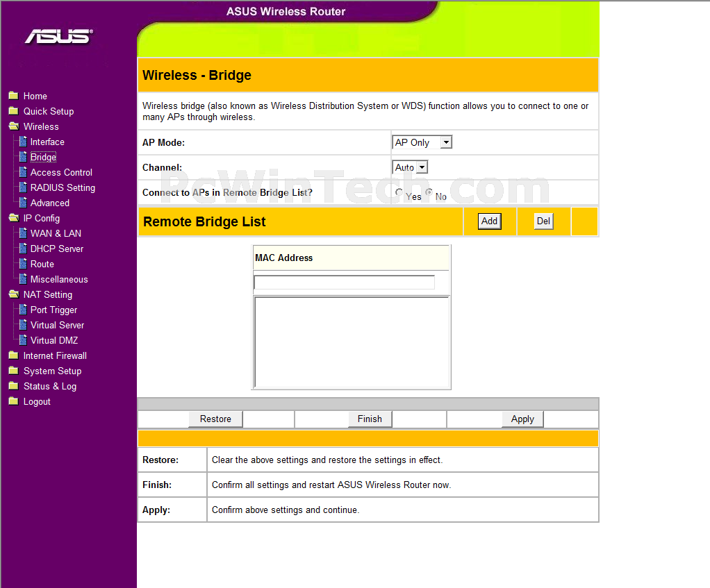710x588 pixels.
Task: Click the Virtual DMZ page icon
Action: (x=23, y=340)
